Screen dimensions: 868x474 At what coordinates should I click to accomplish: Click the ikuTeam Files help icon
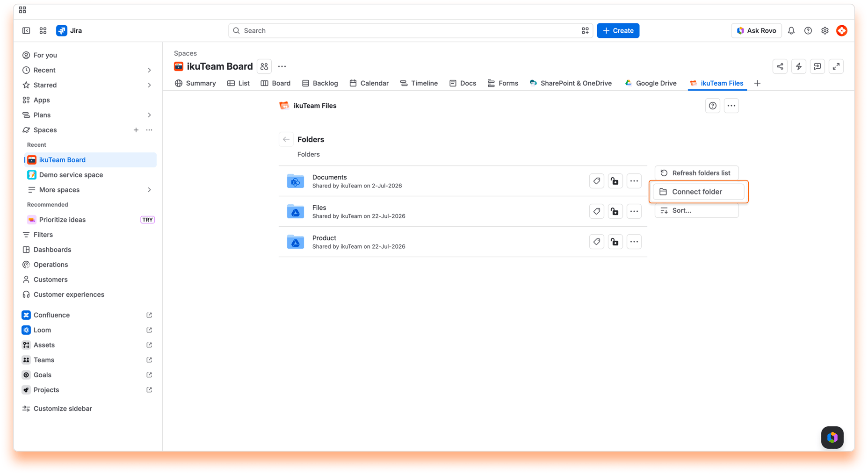[x=713, y=106]
